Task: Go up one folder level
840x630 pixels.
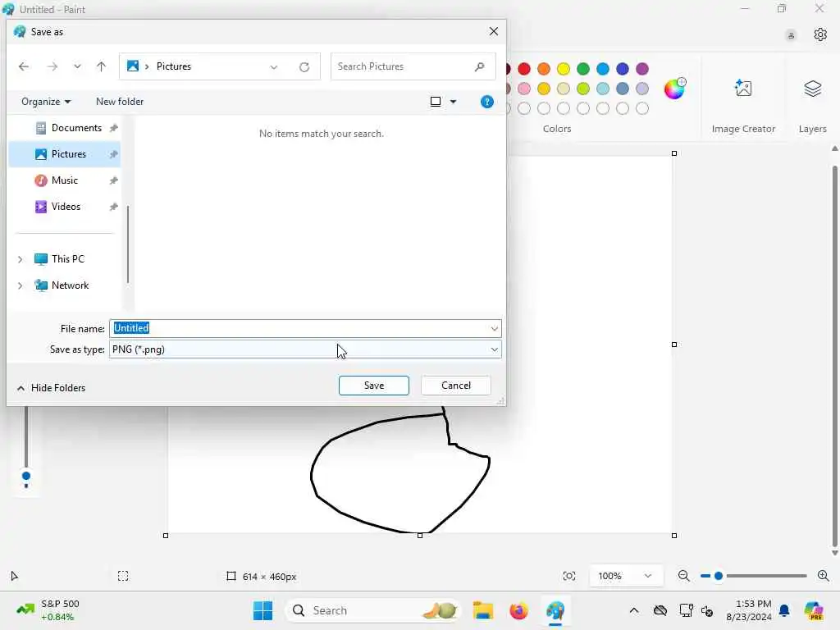Action: click(101, 66)
